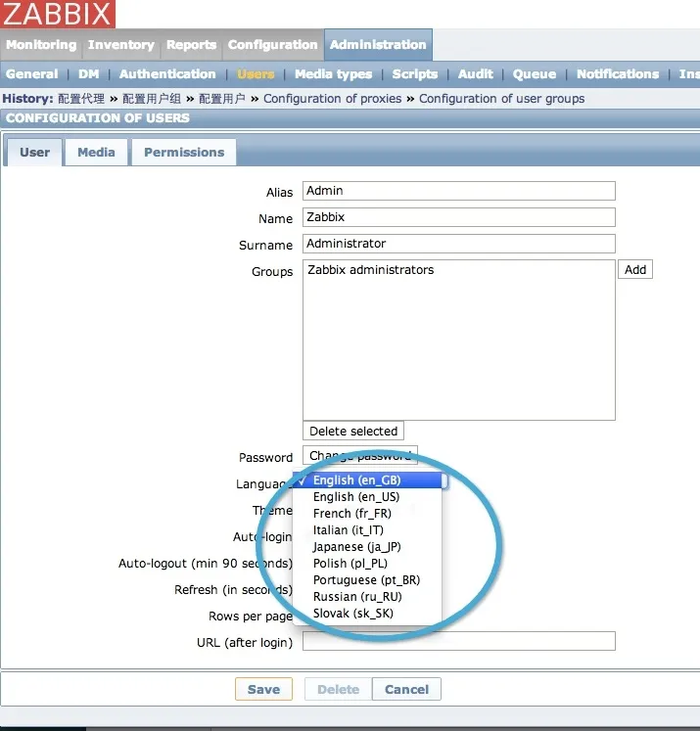Select English (en_US) language option
The width and height of the screenshot is (700, 731).
pyautogui.click(x=367, y=497)
